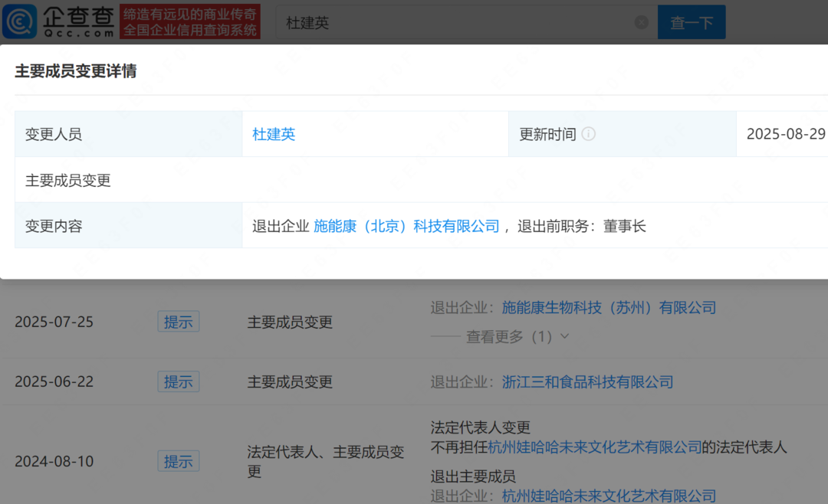
Task: Click 法定代表人、主要成员变更 type cell
Action: click(x=325, y=461)
